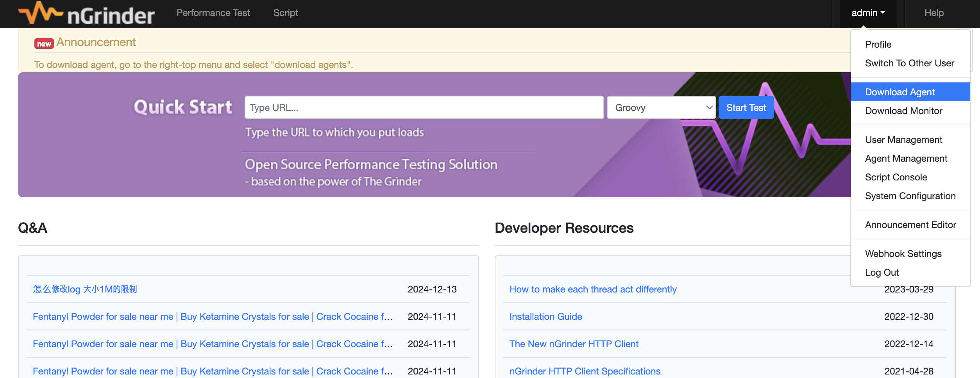Viewport: 980px width, 378px height.
Task: Choose Log Out
Action: tap(910, 273)
